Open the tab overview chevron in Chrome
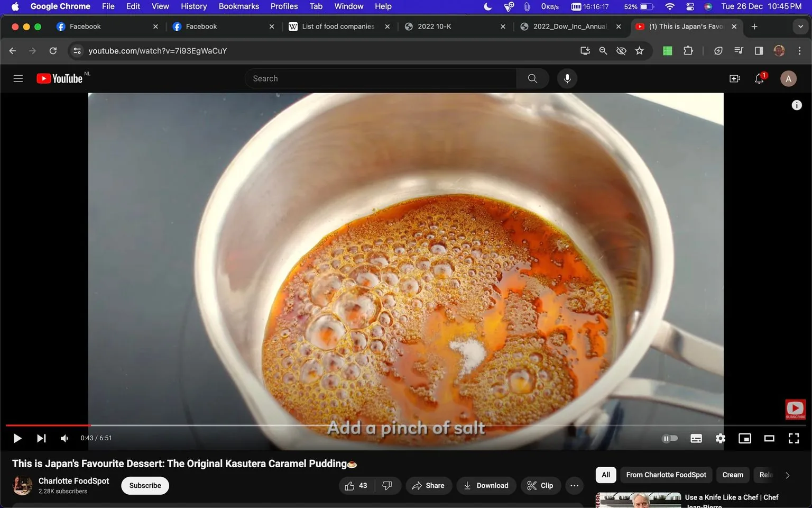This screenshot has width=812, height=508. (799, 26)
